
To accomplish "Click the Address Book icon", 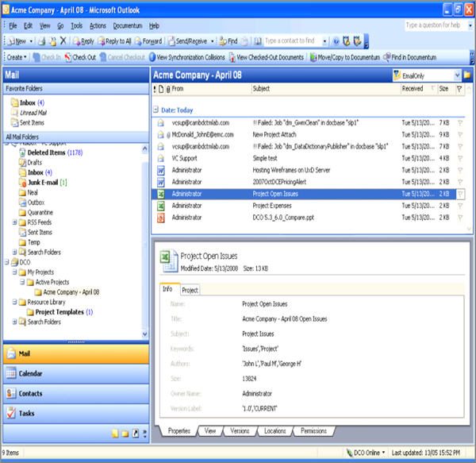I will (x=258, y=41).
